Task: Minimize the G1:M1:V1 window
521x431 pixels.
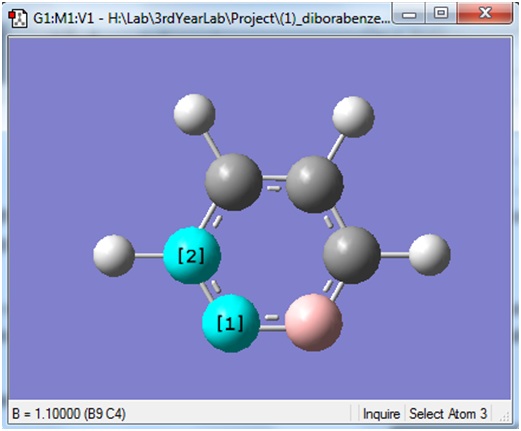Action: (409, 14)
